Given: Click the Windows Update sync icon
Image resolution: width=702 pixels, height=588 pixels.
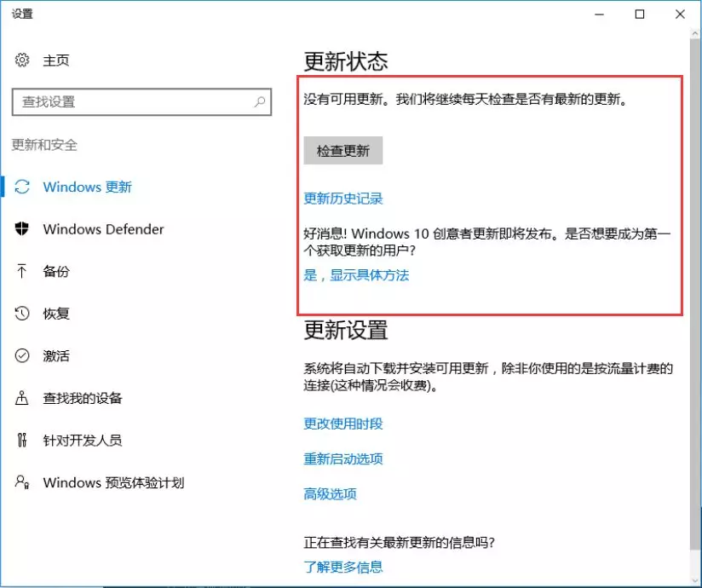Looking at the screenshot, I should 23,187.
